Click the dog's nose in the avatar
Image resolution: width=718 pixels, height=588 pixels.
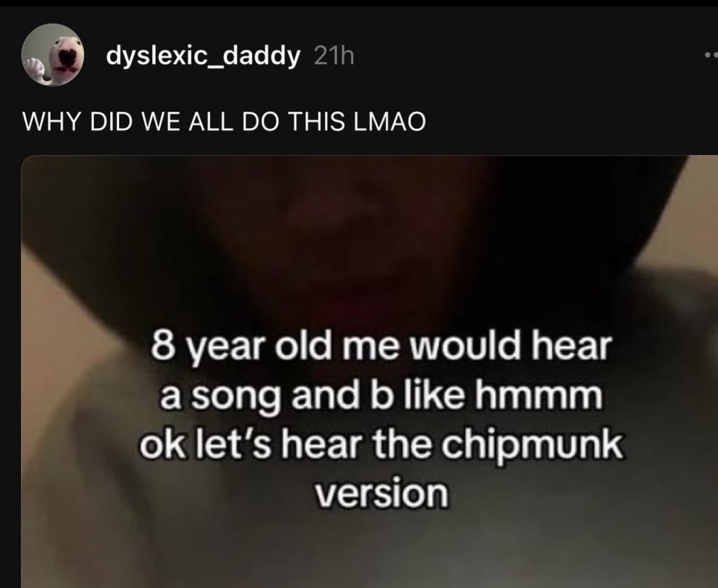click(x=68, y=57)
